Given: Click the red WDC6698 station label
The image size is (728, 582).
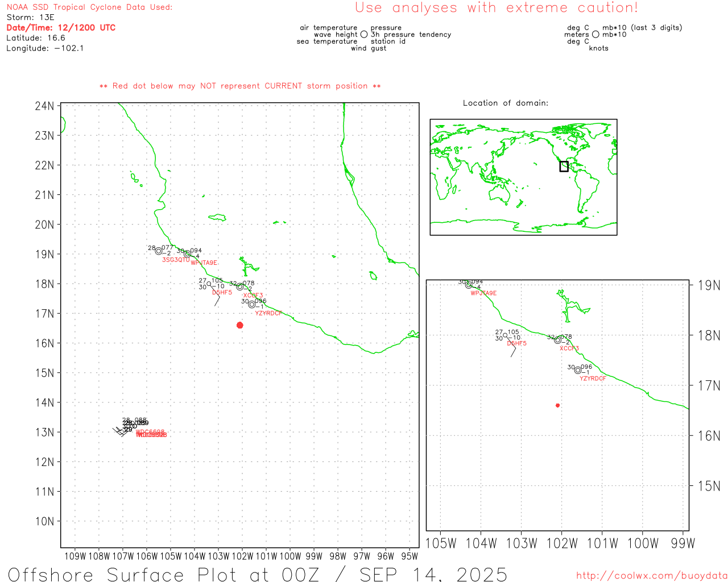Looking at the screenshot, I should (x=151, y=433).
